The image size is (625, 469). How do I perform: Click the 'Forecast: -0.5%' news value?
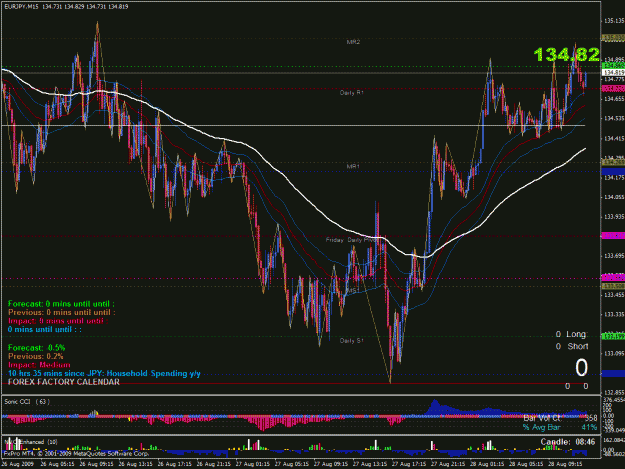click(36, 348)
